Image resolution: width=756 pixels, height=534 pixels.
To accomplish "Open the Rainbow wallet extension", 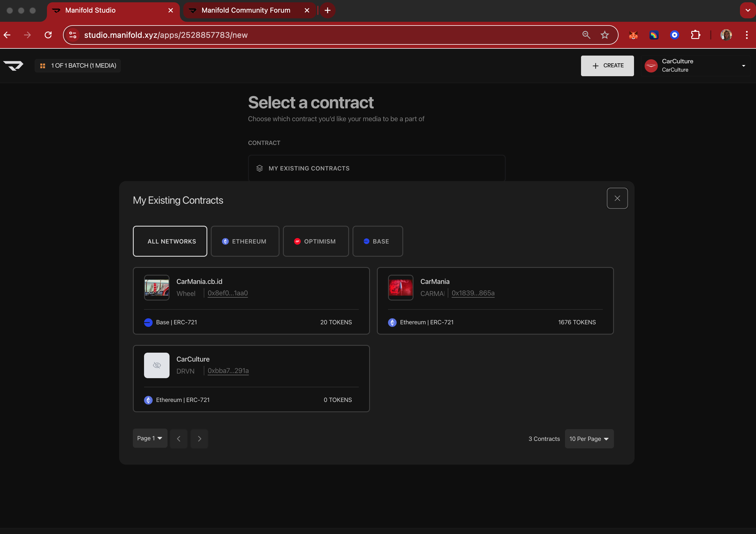I will [654, 35].
